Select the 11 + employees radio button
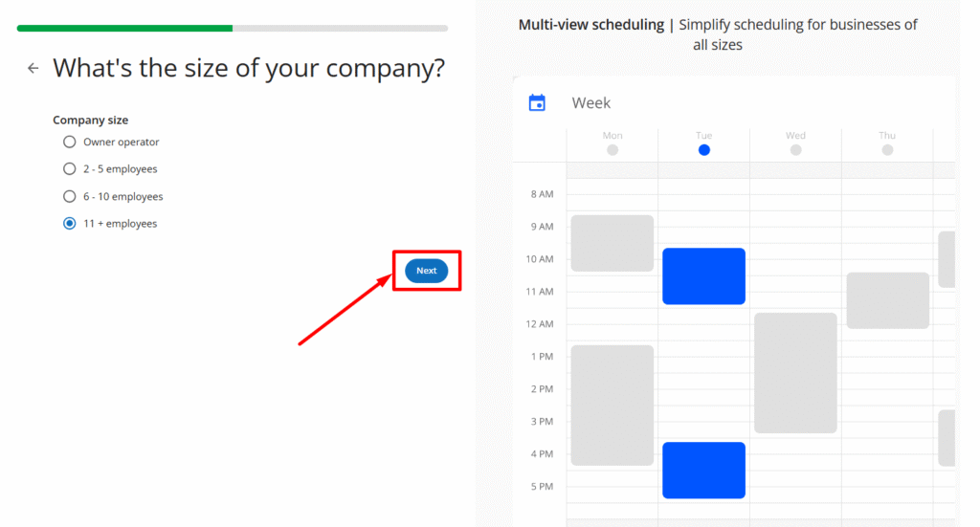Viewport: 980px width, 527px height. (x=69, y=224)
